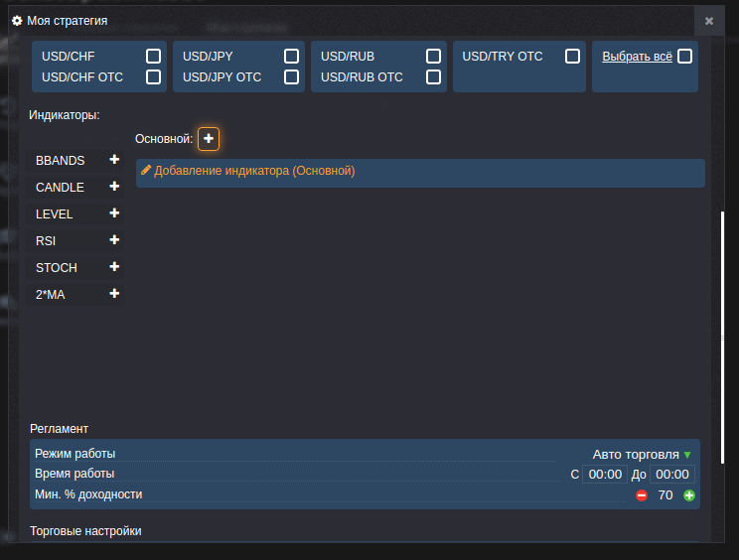Toggle the Выбрать всё checkbox

click(684, 57)
